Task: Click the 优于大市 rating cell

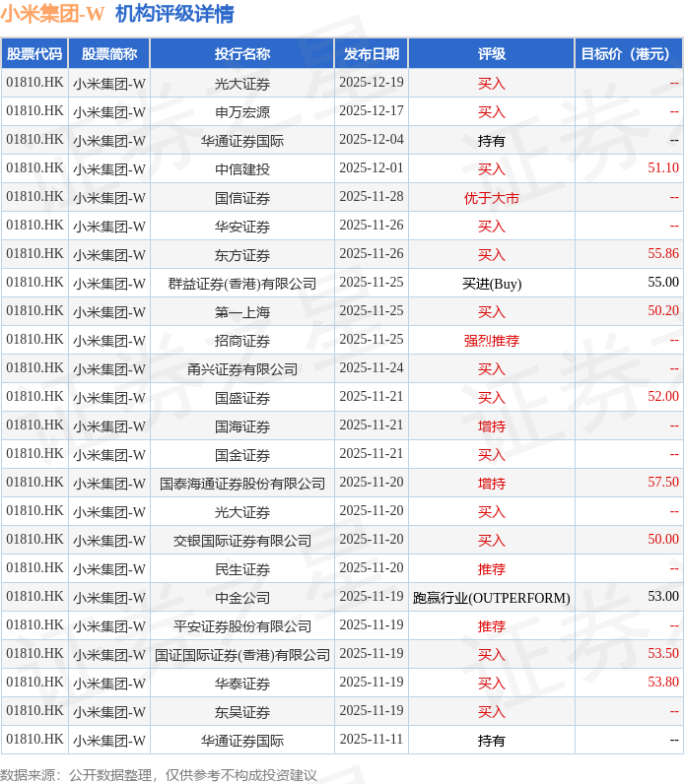Action: coord(492,198)
